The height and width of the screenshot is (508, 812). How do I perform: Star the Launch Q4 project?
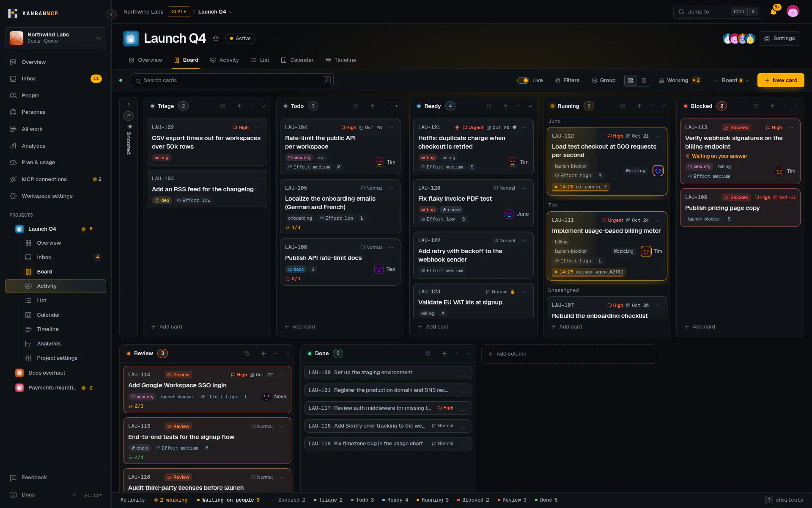pyautogui.click(x=216, y=39)
